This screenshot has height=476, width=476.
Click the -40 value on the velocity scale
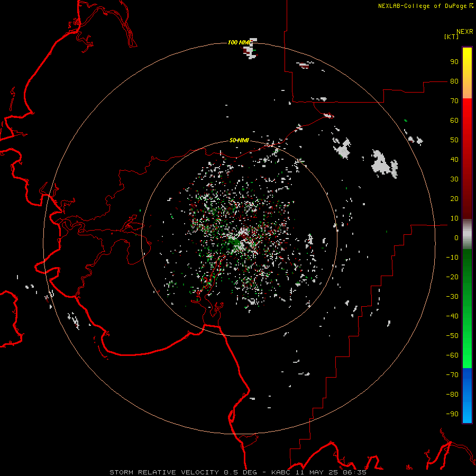(452, 316)
